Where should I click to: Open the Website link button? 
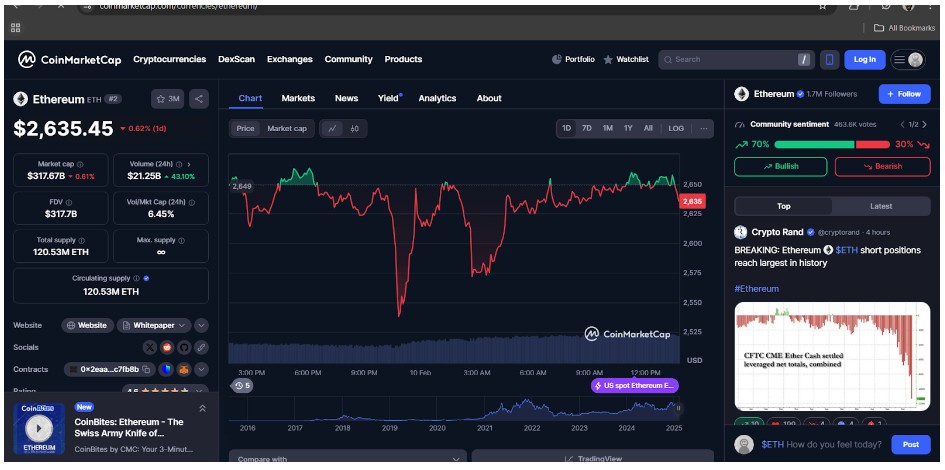[x=87, y=325]
